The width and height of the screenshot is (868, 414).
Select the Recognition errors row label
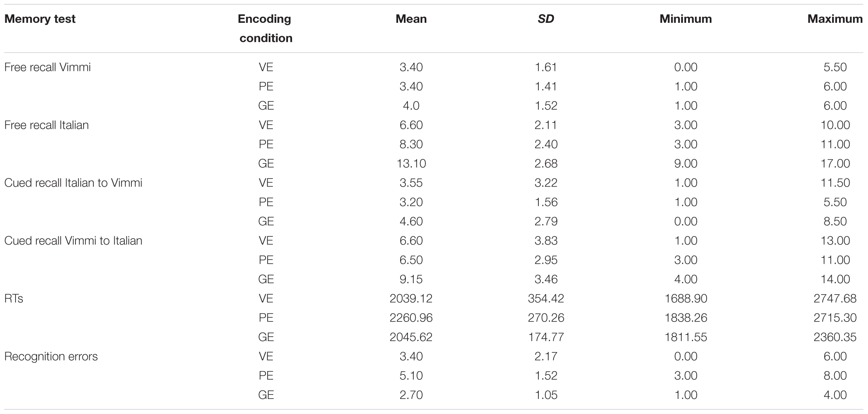[x=51, y=357]
